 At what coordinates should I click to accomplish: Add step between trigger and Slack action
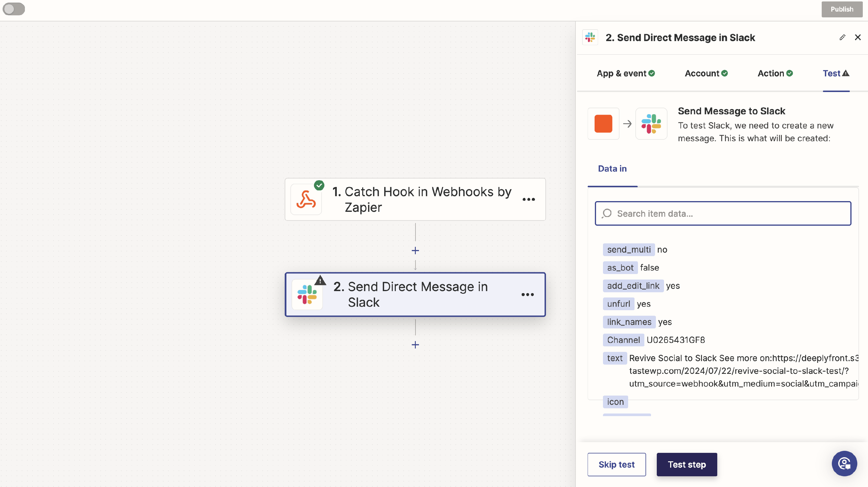point(415,251)
